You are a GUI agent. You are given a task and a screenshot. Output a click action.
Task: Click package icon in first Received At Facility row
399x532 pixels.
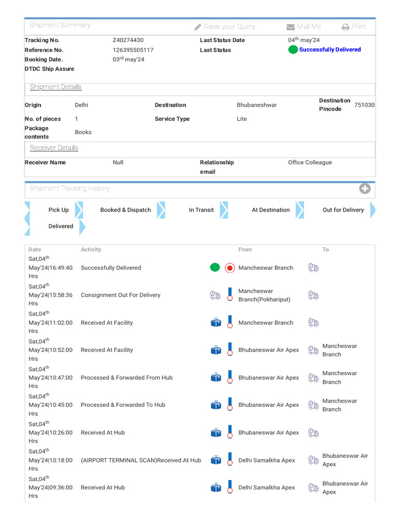pos(216,323)
